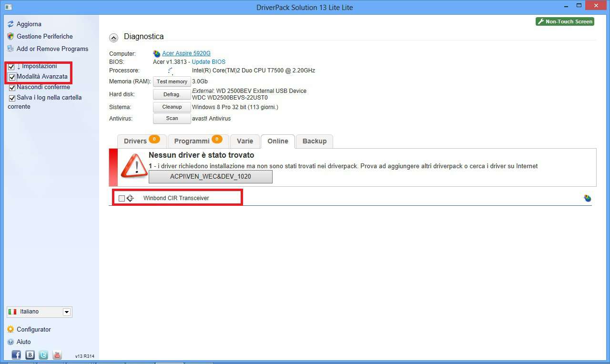Start the Cleanup button
Screen dimensions: 610x364
tap(172, 107)
